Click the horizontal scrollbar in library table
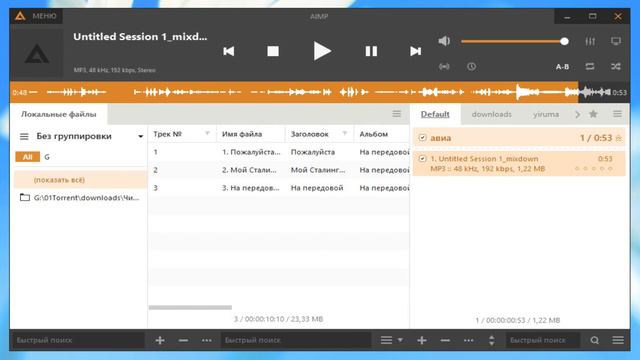 click(x=190, y=307)
